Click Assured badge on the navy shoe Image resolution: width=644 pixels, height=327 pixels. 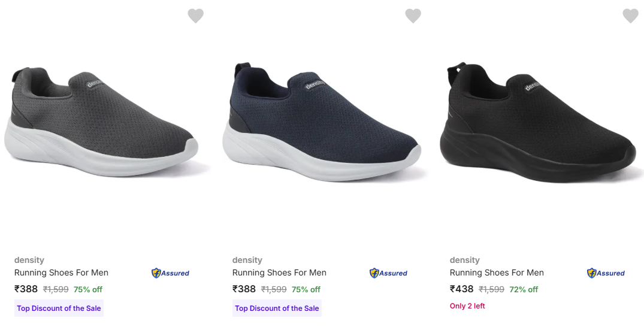[388, 273]
